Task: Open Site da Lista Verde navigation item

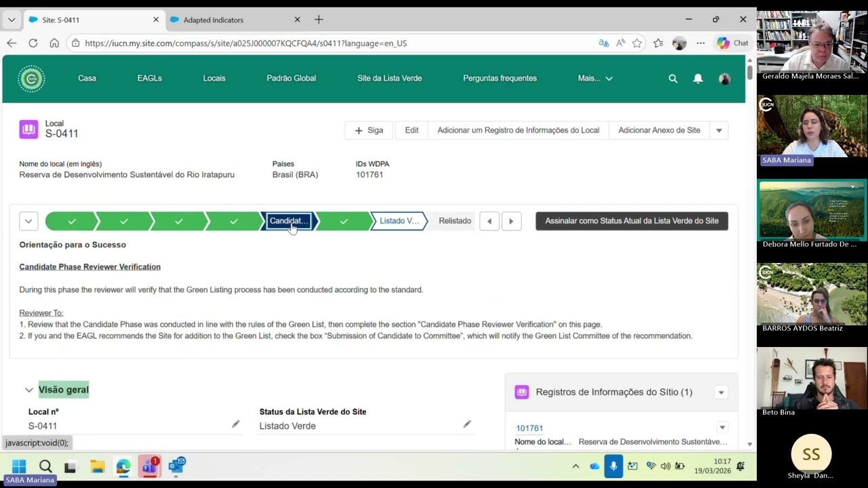Action: coord(389,79)
